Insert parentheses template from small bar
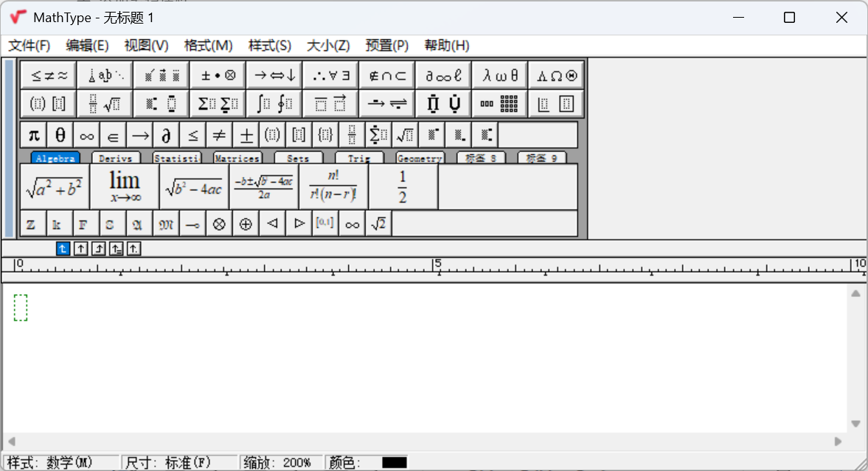 coord(272,135)
